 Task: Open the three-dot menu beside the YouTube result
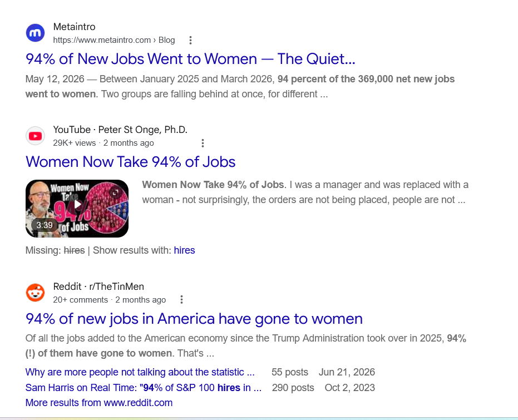[203, 143]
